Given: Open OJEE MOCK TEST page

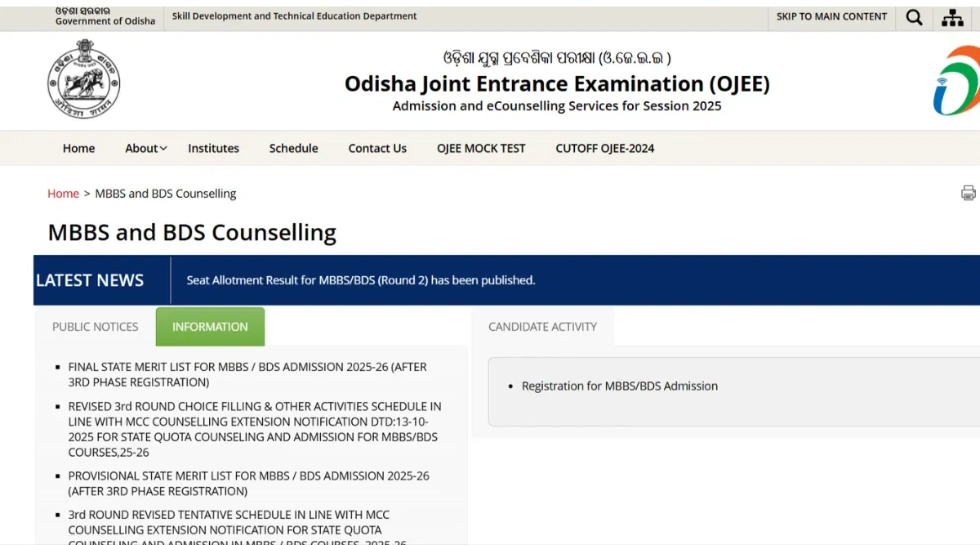Looking at the screenshot, I should tap(481, 148).
